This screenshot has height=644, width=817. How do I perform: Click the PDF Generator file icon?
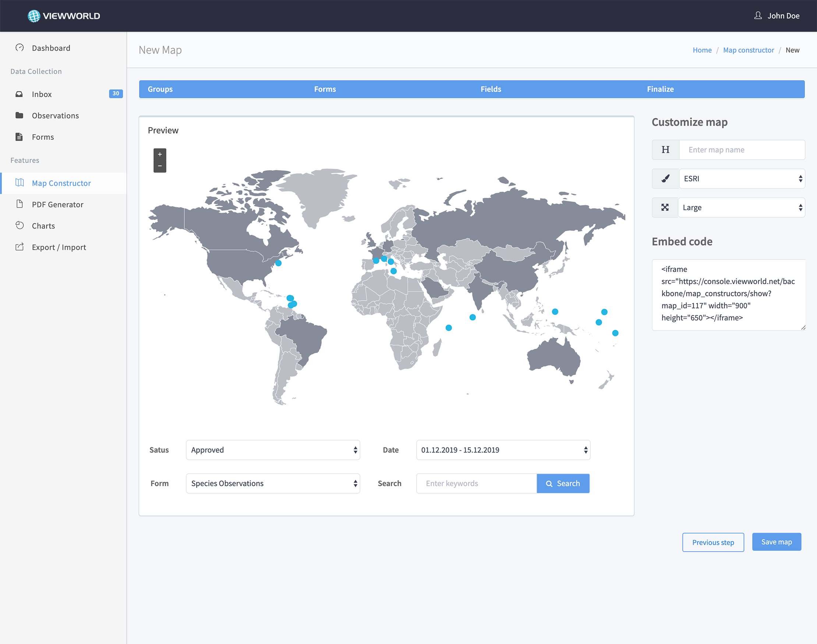[x=19, y=204]
